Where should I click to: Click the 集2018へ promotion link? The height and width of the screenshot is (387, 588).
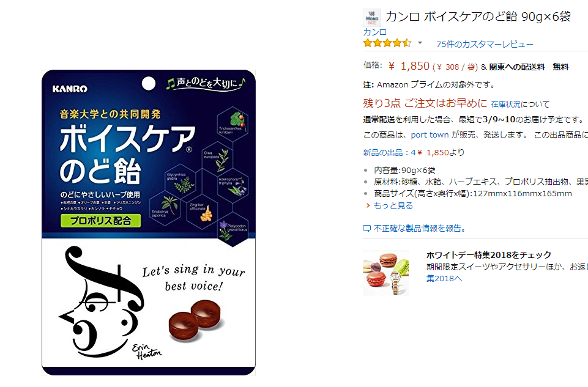[444, 278]
